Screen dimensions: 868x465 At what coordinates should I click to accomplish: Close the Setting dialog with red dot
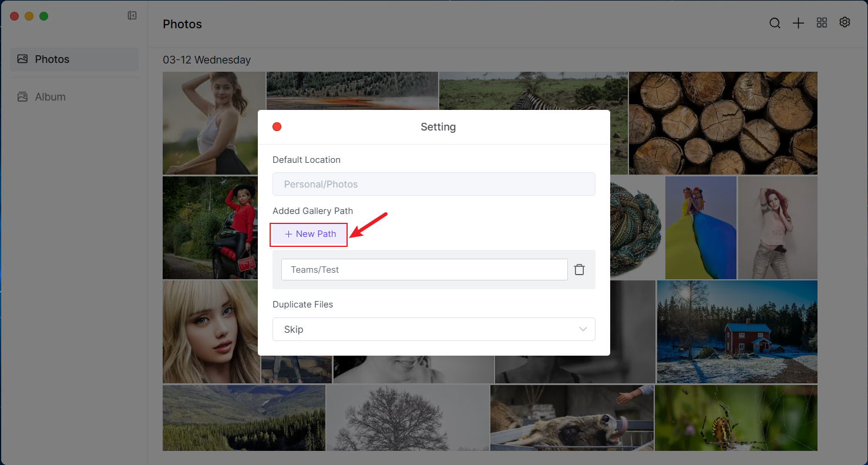277,127
